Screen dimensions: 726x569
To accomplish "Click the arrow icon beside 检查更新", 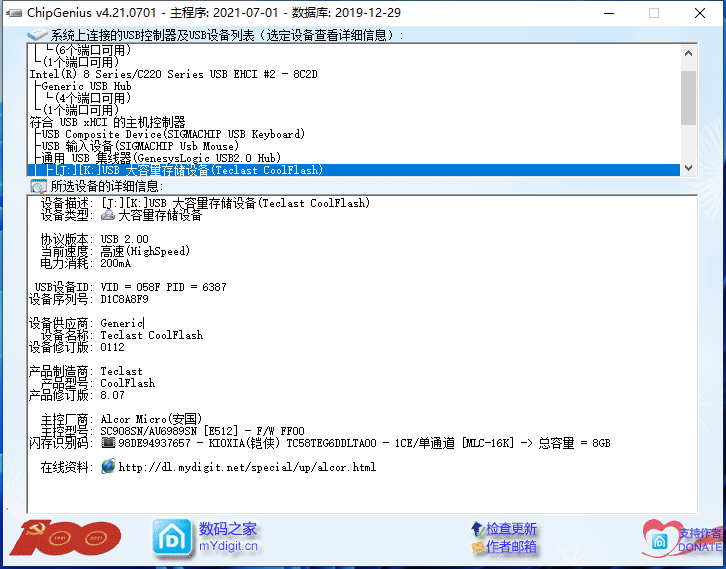I will coord(477,529).
